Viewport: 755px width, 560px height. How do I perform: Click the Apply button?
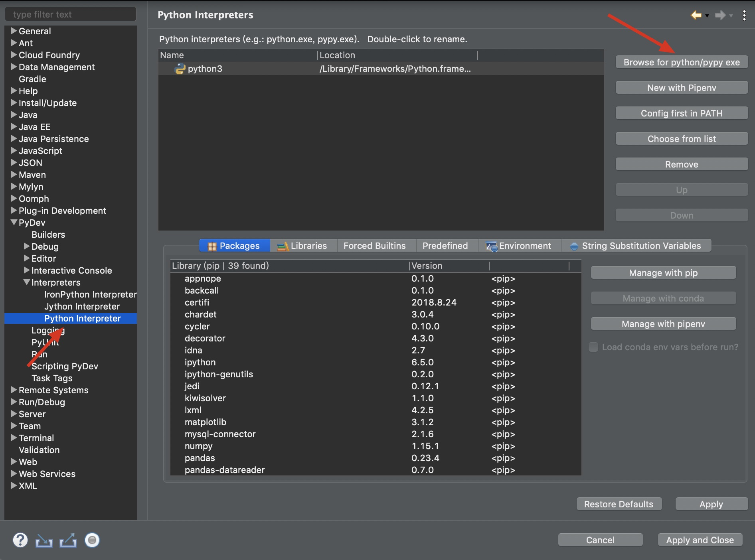(x=712, y=504)
